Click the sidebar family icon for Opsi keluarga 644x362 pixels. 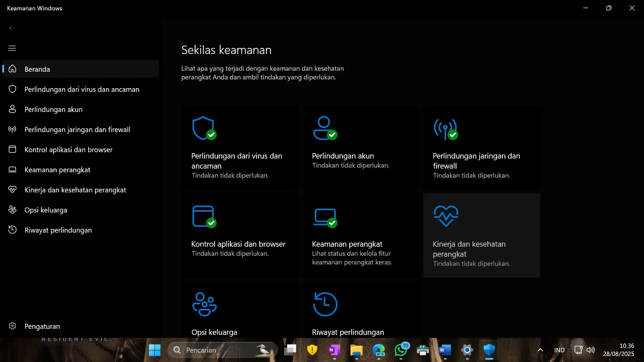coord(12,209)
